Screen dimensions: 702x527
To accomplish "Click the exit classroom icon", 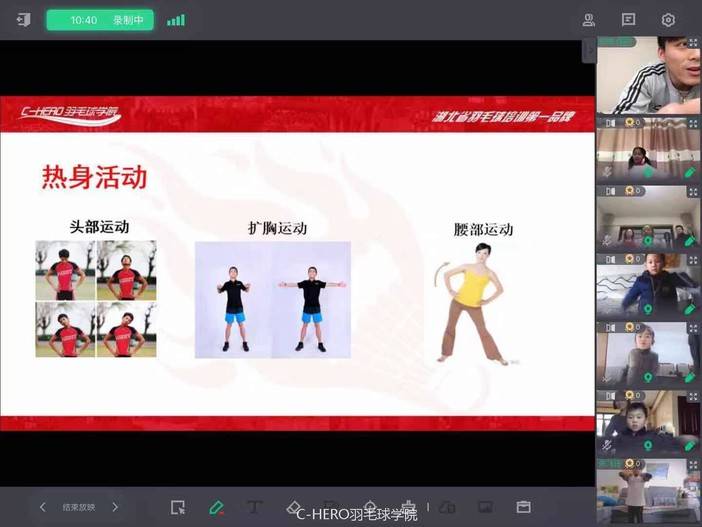I will pos(24,20).
